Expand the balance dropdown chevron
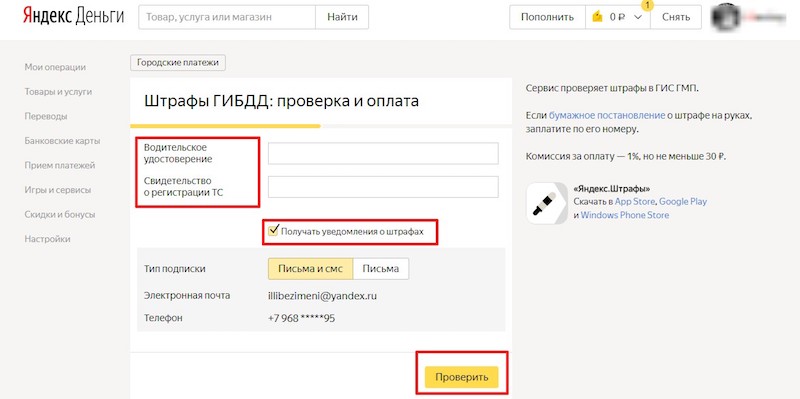This screenshot has height=399, width=800. click(x=638, y=17)
